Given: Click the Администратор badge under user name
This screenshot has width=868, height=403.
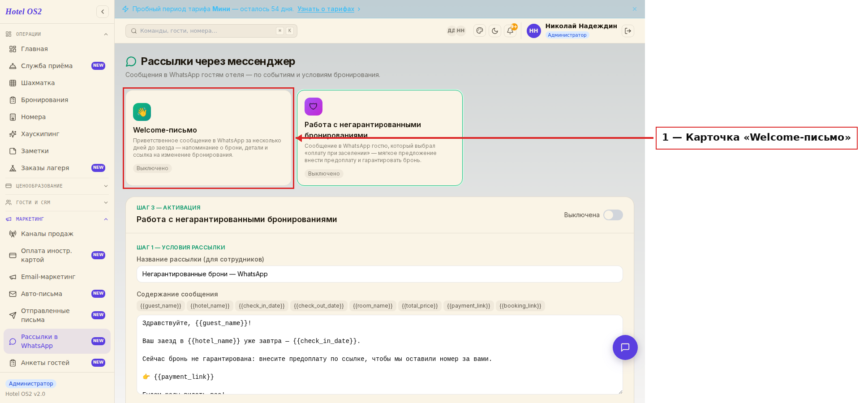Looking at the screenshot, I should tap(567, 35).
